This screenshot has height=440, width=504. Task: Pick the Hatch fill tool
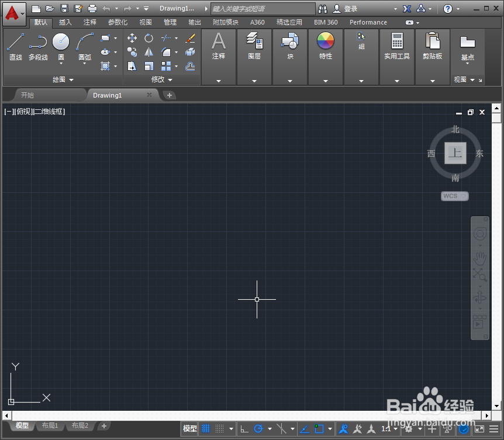[105, 66]
